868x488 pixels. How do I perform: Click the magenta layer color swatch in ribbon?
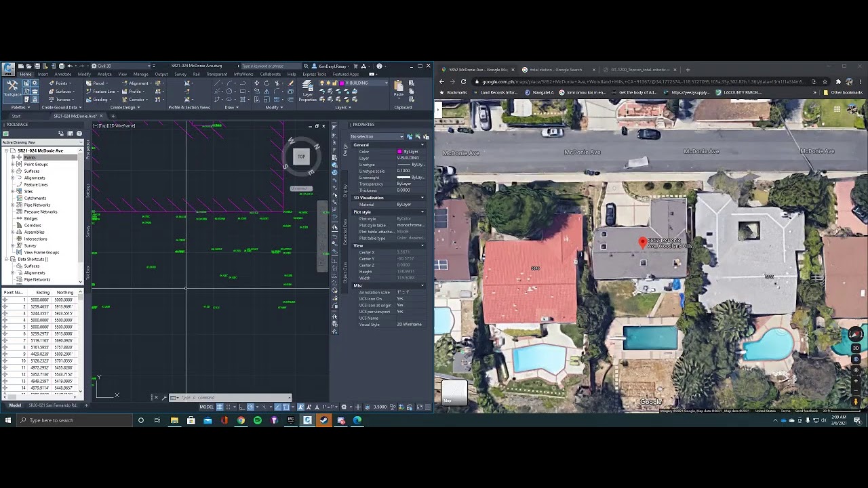click(343, 83)
